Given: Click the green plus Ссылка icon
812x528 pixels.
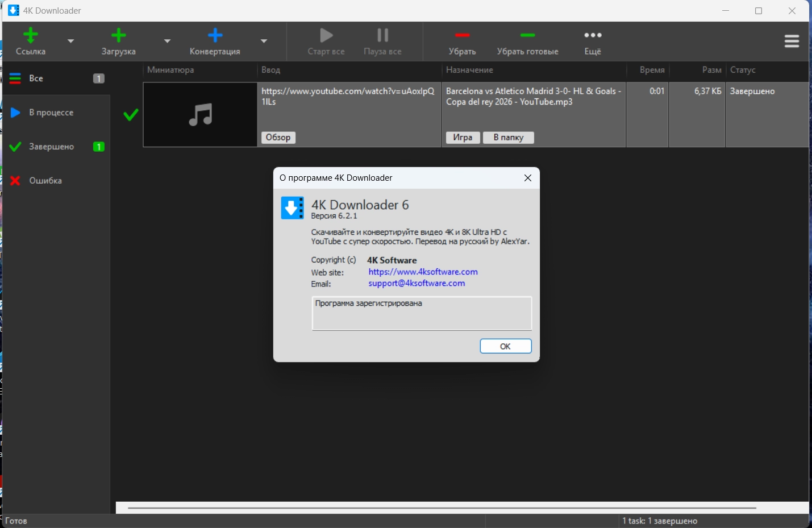Looking at the screenshot, I should click(x=31, y=36).
